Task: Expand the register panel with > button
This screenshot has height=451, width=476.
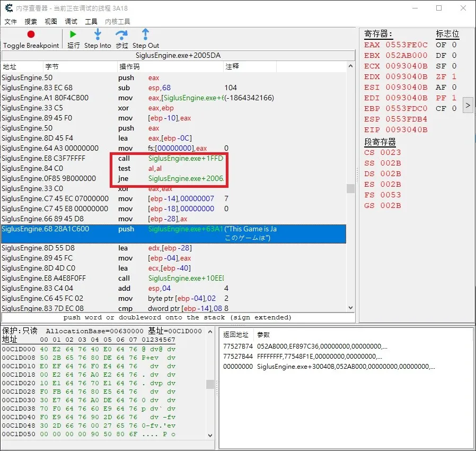Action: coord(468,105)
